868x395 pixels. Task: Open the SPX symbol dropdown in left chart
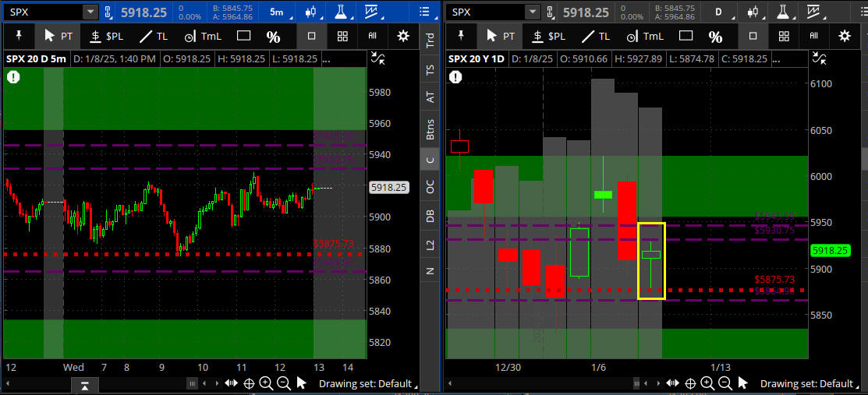point(90,12)
